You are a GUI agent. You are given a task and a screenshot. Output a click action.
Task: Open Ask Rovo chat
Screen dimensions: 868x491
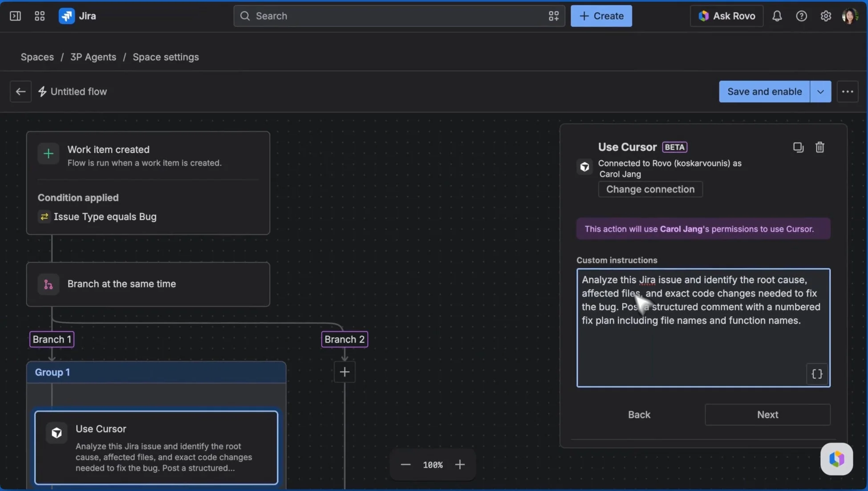coord(726,16)
